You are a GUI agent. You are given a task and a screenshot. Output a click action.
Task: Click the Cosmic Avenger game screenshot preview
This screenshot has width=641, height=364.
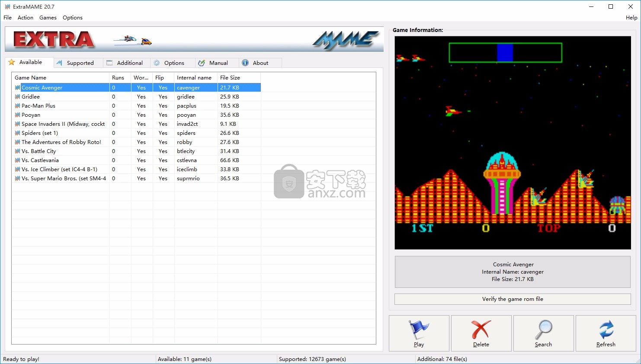pyautogui.click(x=513, y=143)
